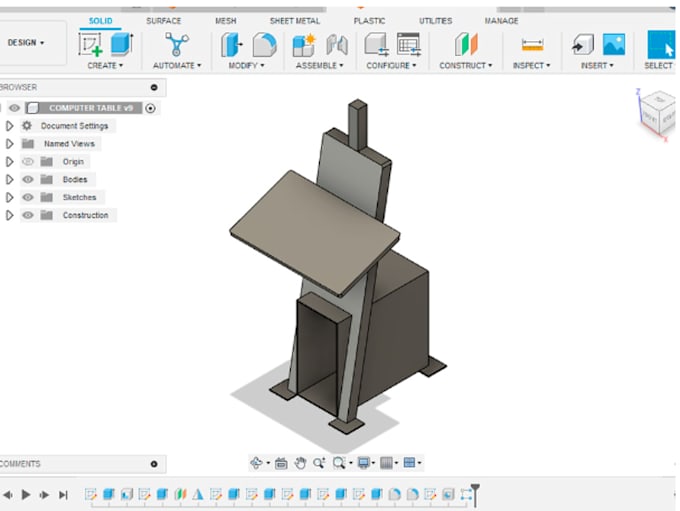
Task: Activate the Select arrow tool
Action: click(661, 44)
